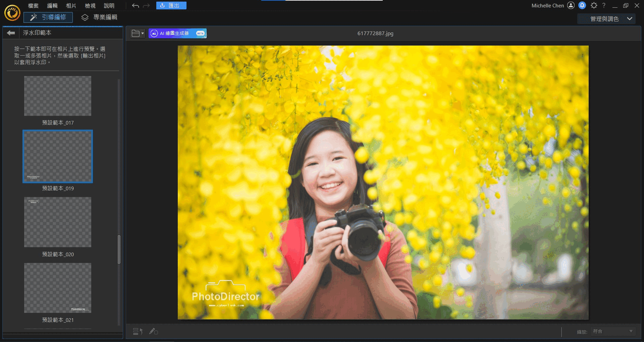This screenshot has width=644, height=342.
Task: Undo the last action
Action: click(136, 6)
